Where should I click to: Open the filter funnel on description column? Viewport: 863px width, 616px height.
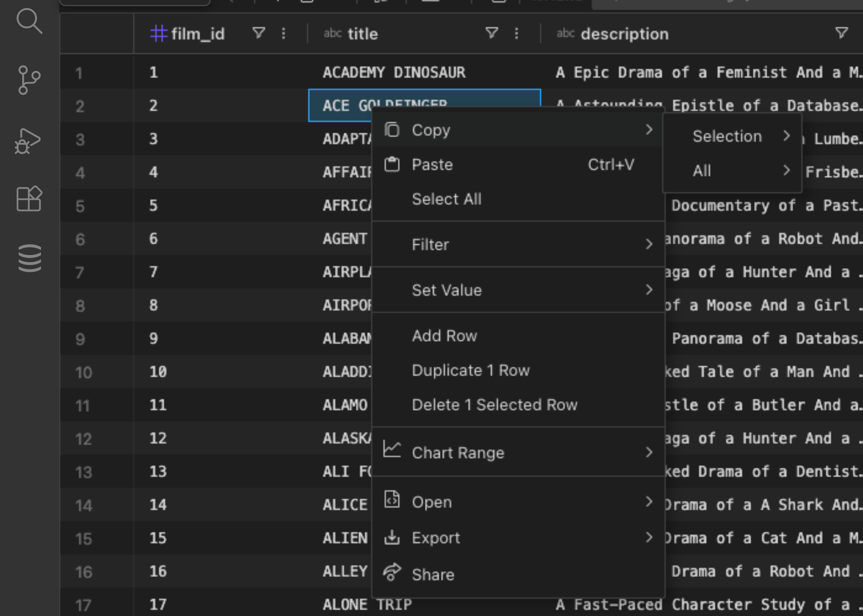841,33
